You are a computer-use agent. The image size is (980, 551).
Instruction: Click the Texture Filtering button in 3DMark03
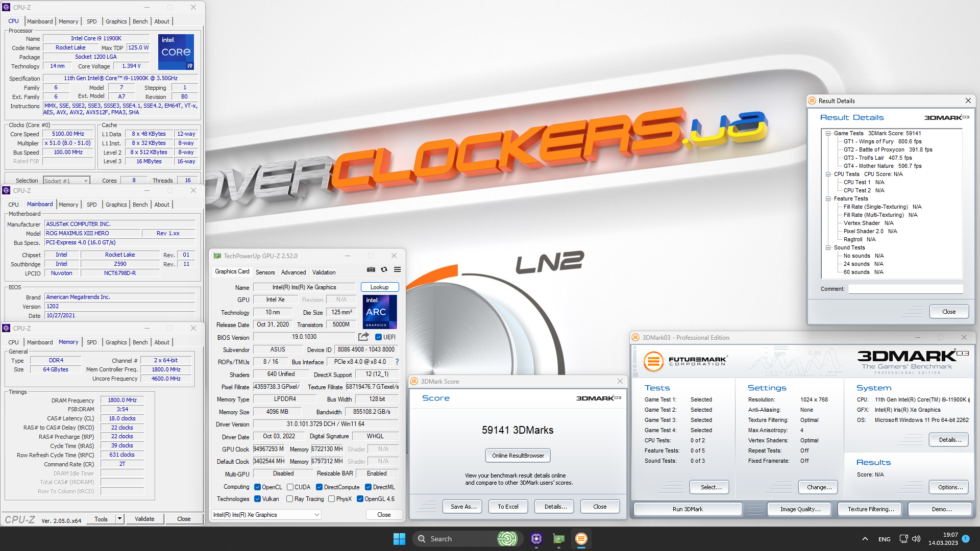[871, 509]
